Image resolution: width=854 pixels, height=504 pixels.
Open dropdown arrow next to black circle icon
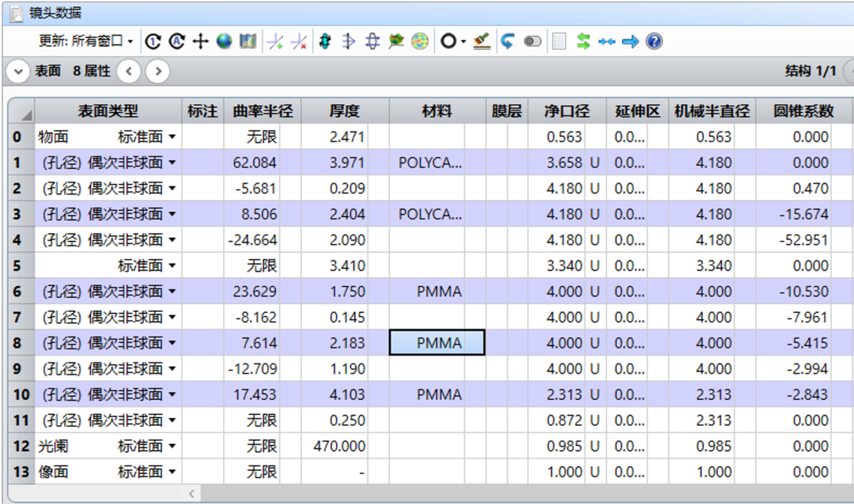click(463, 41)
